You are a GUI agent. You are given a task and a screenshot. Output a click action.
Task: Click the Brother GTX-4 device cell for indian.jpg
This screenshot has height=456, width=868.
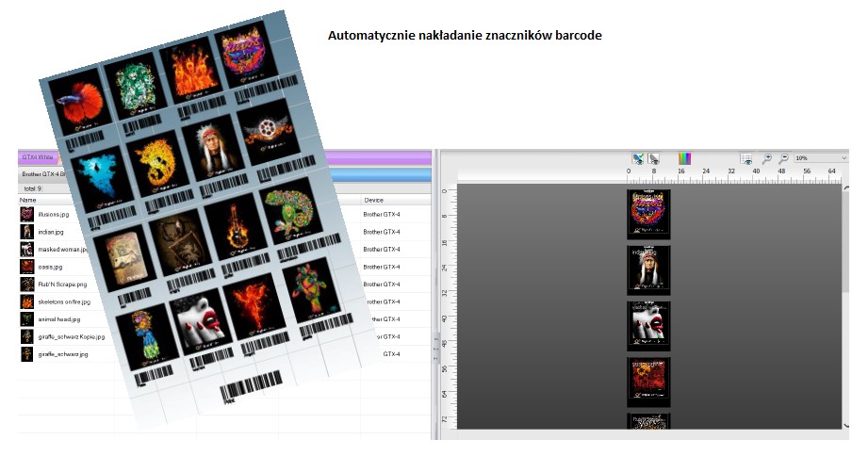coord(382,232)
